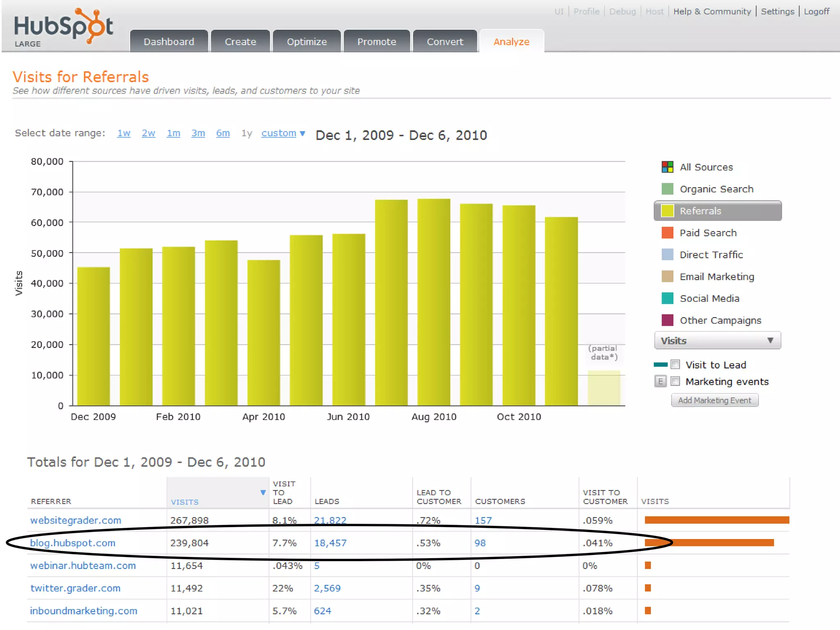Image resolution: width=840 pixels, height=630 pixels.
Task: Click the Add Marketing Event button
Action: point(714,400)
